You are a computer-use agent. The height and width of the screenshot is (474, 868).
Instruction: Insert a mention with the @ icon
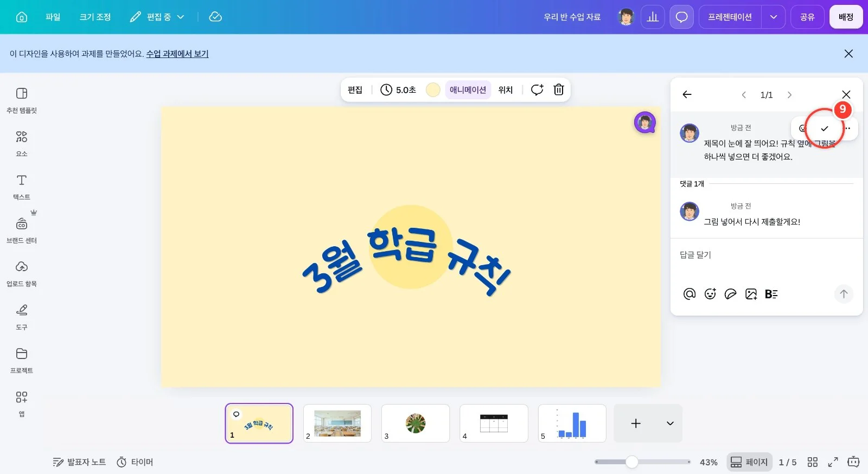click(x=690, y=294)
